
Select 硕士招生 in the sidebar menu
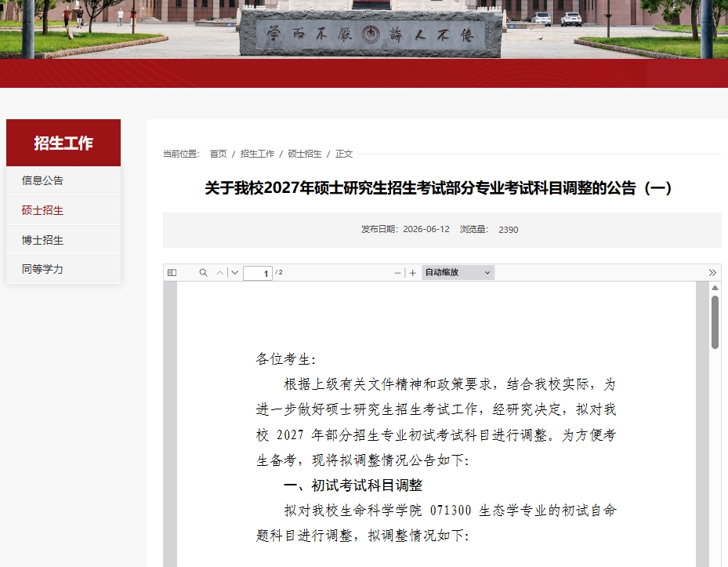(x=63, y=210)
